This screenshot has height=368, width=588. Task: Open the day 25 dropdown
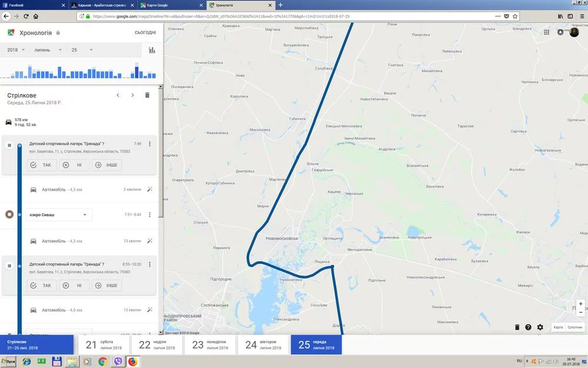(82, 50)
